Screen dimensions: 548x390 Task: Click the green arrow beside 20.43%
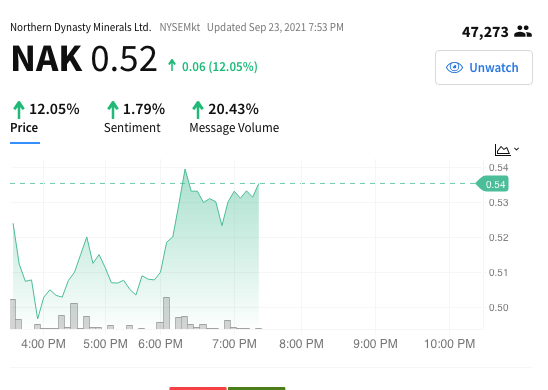pyautogui.click(x=198, y=110)
